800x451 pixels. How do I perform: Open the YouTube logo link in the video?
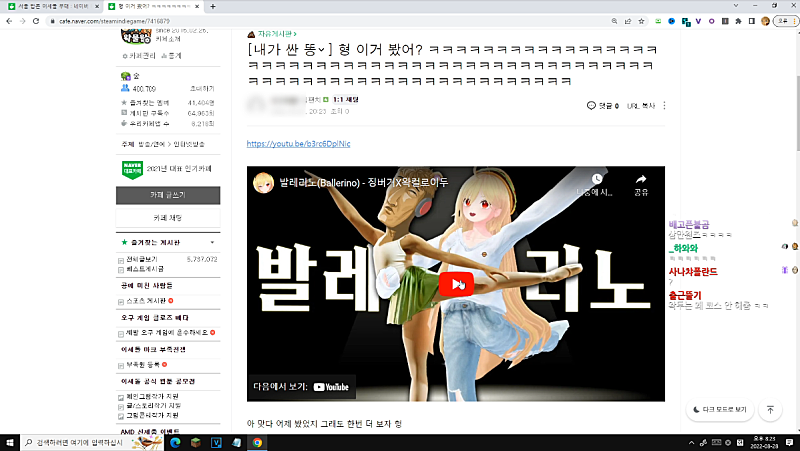pyautogui.click(x=331, y=386)
